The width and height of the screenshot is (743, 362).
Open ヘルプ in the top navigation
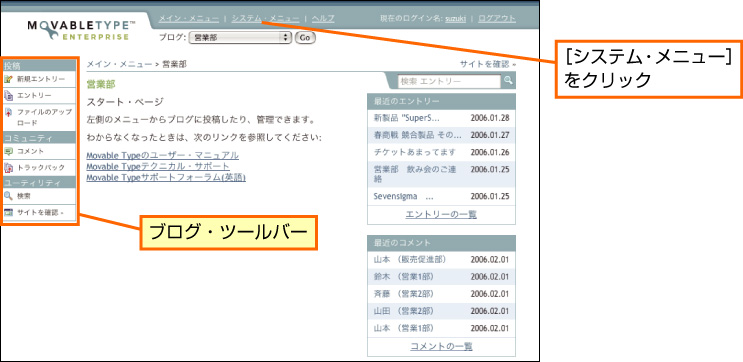[x=323, y=18]
